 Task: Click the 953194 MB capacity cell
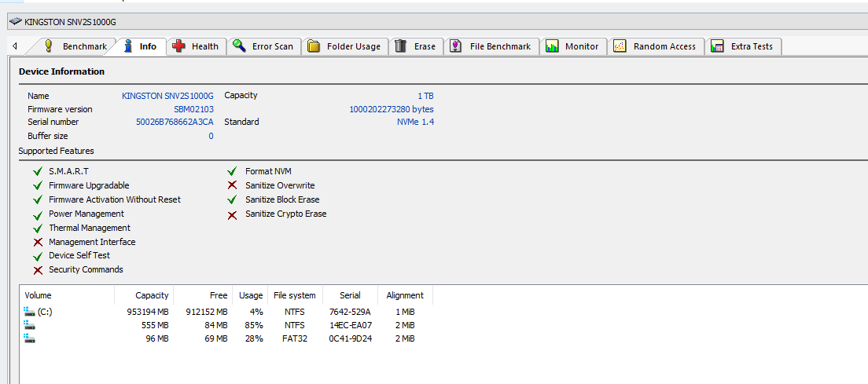tap(147, 312)
